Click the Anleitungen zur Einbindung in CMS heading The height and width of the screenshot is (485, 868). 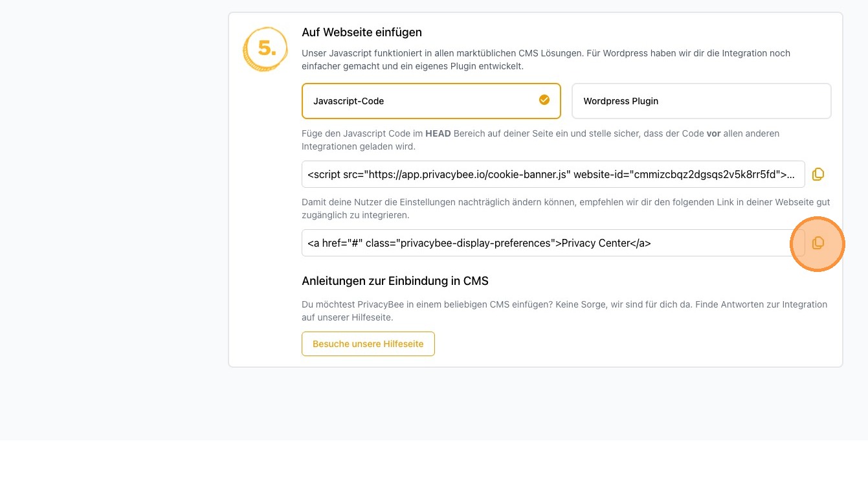pos(395,281)
